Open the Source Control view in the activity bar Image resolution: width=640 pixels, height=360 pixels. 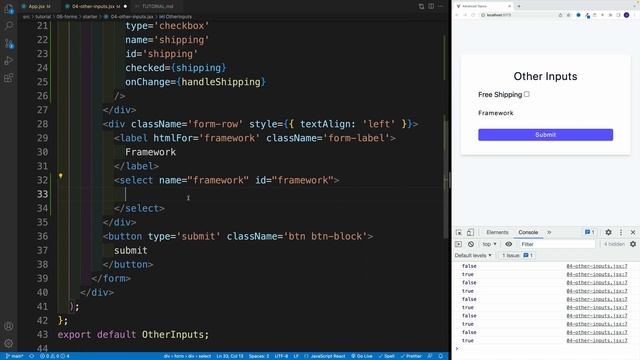coord(9,43)
